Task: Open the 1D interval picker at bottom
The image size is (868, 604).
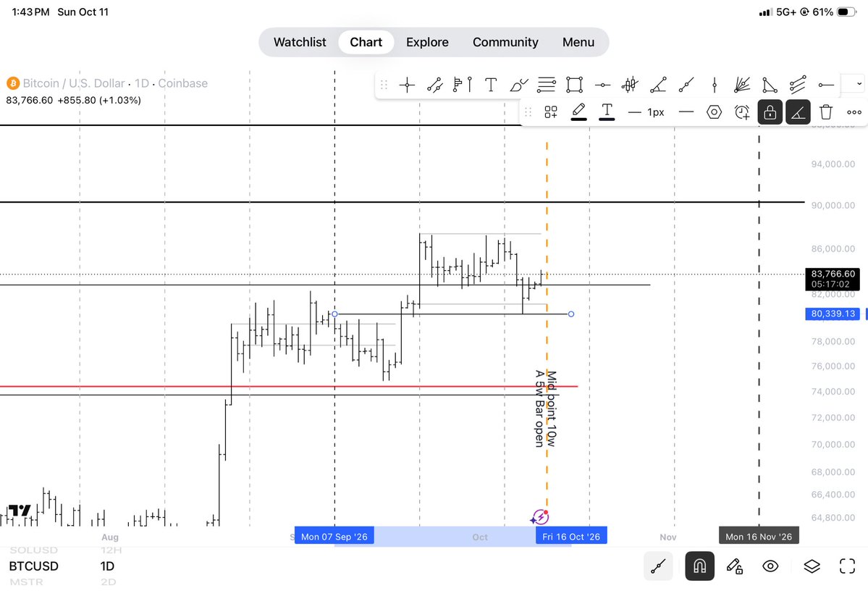Action: click(107, 566)
